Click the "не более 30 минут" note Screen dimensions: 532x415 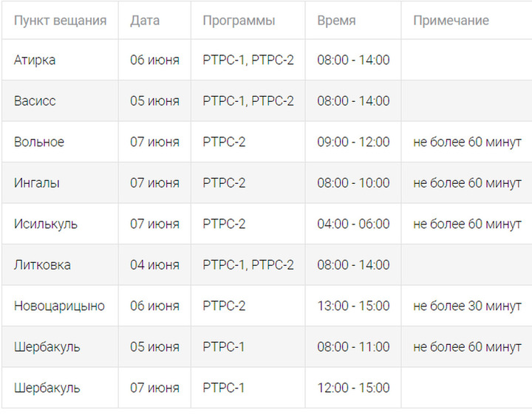click(467, 306)
